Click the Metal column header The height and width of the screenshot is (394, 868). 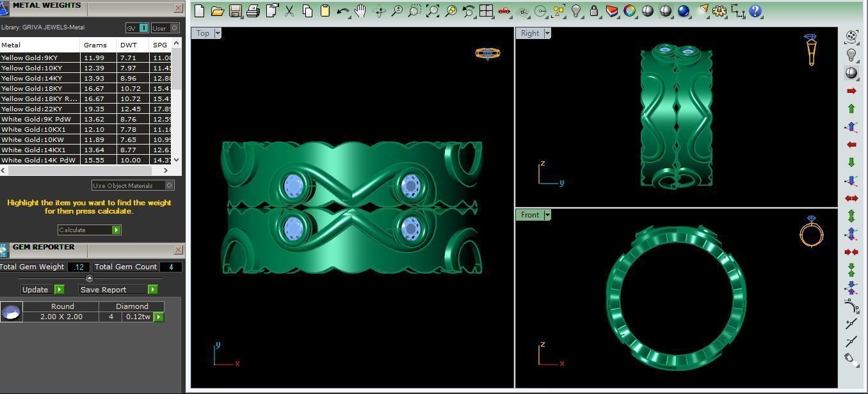click(40, 45)
